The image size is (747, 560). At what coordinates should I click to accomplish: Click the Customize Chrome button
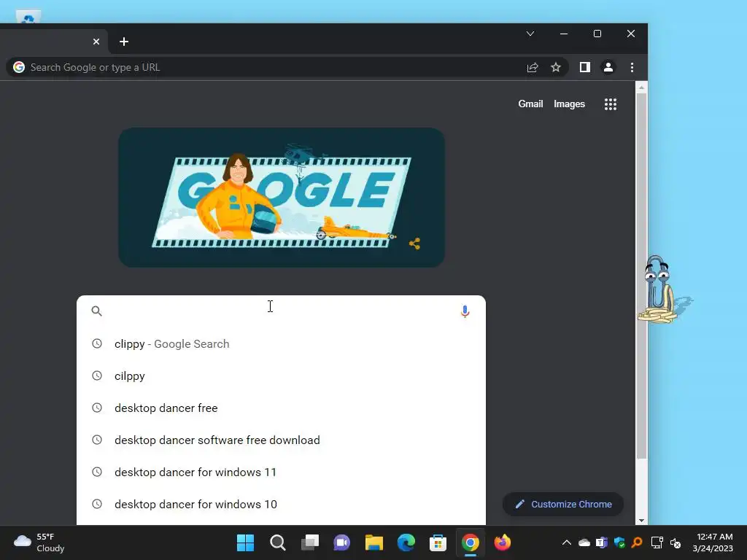tap(563, 504)
